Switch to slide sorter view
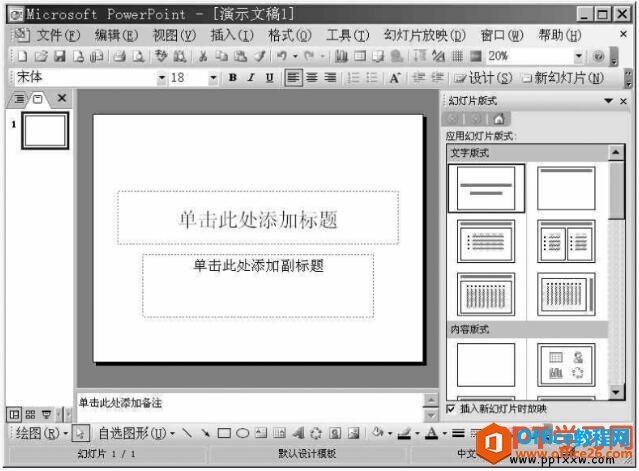Viewport: 639px width, 471px height. point(31,415)
